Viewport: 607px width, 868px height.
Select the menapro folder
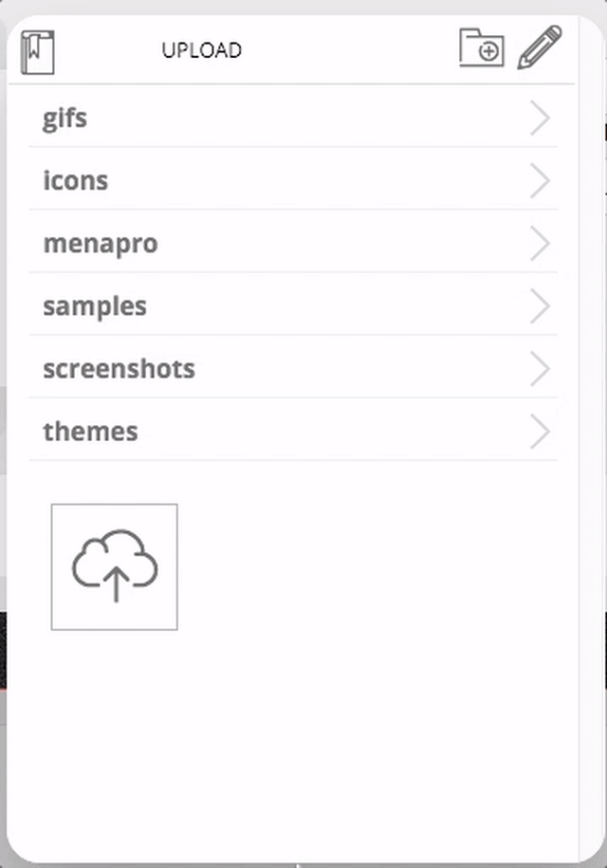coord(101,244)
